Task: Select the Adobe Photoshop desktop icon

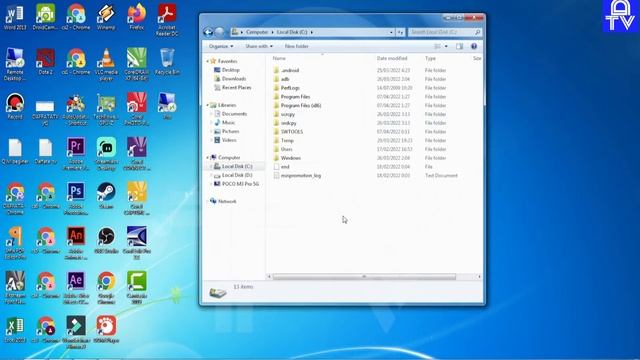Action: [76, 198]
